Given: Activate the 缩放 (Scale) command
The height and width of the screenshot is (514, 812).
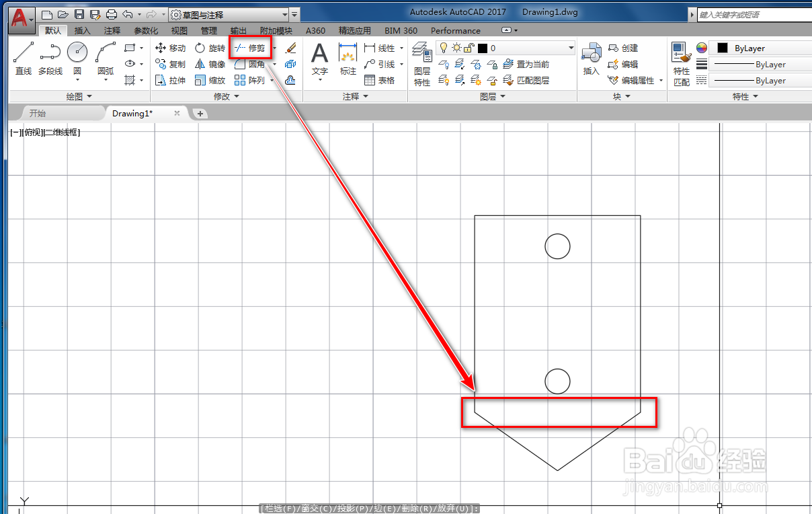Looking at the screenshot, I should tap(210, 80).
